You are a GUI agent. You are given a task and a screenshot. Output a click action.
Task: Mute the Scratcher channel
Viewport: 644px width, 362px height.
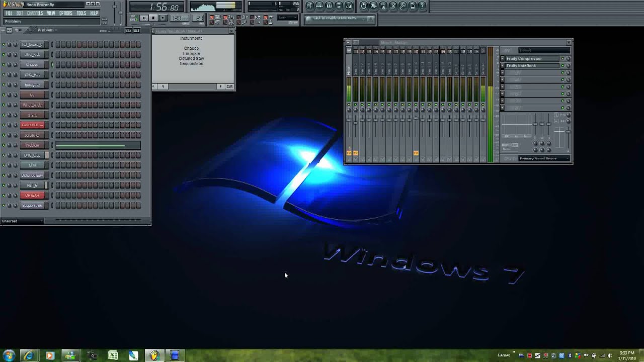(x=4, y=135)
